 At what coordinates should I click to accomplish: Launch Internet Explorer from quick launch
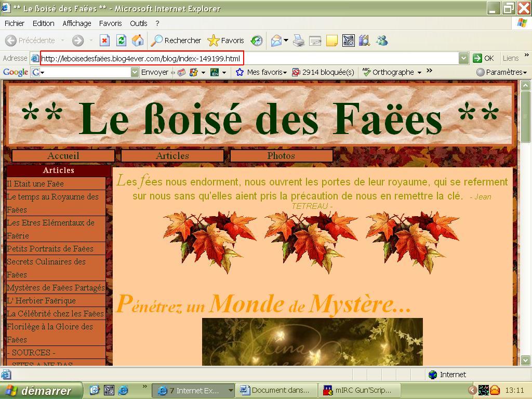[123, 391]
